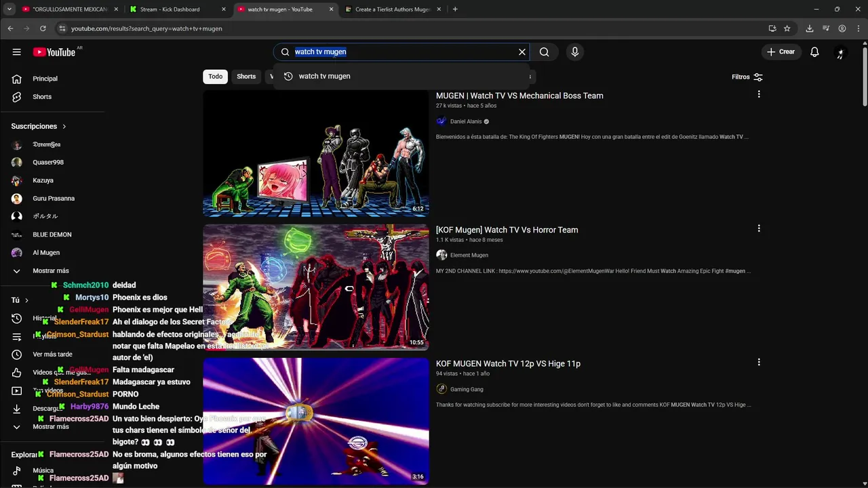Run search with magnifier button
This screenshot has width=868, height=488.
pos(544,52)
